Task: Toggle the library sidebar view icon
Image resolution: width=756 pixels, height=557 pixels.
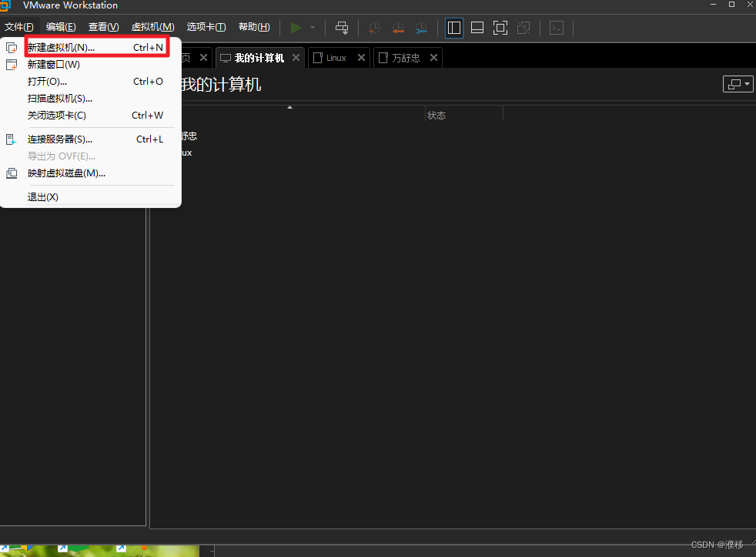Action: [453, 28]
